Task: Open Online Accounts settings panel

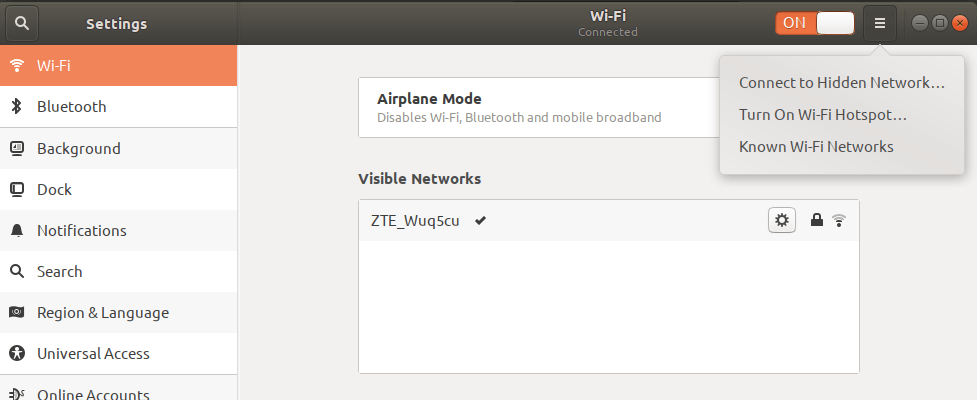Action: pyautogui.click(x=118, y=391)
